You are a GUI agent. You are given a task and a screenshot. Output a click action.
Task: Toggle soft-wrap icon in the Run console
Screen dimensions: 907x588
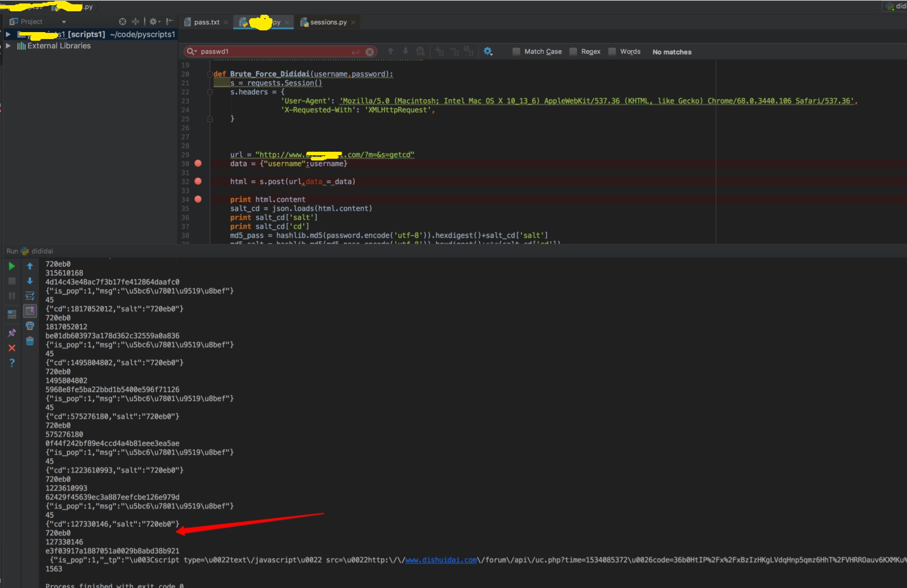(30, 296)
